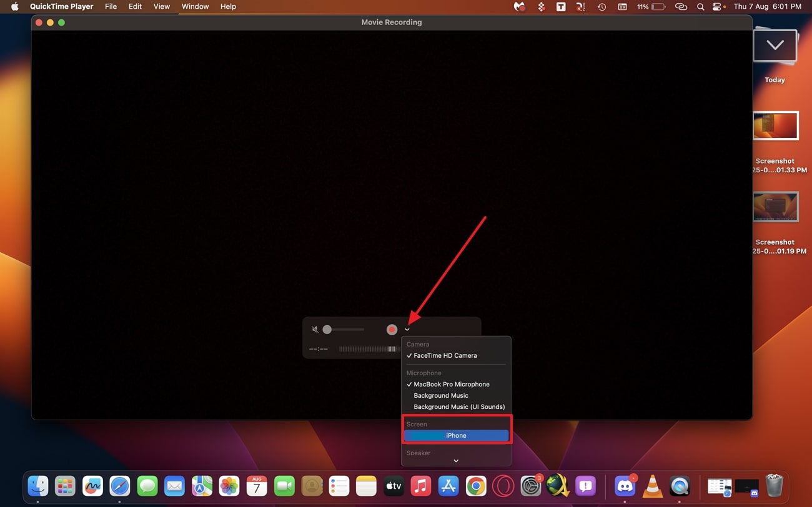Open the minimized dark window in Dock
This screenshot has height=507, width=812.
coord(746,486)
